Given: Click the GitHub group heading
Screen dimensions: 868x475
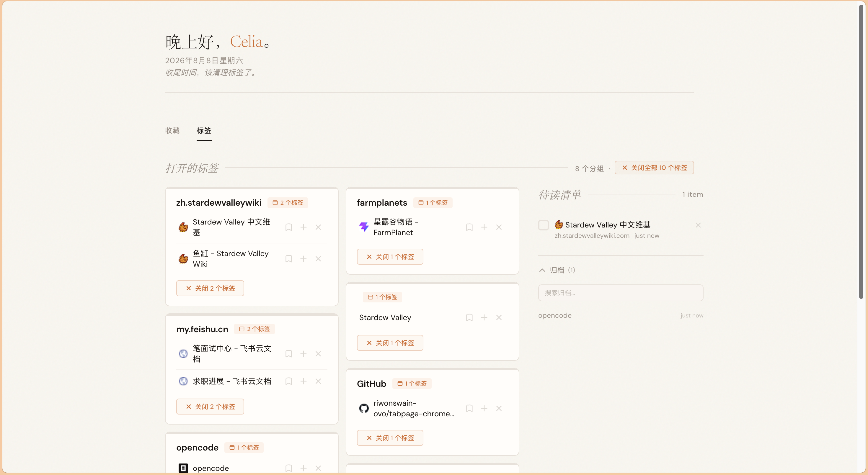Looking at the screenshot, I should point(371,384).
